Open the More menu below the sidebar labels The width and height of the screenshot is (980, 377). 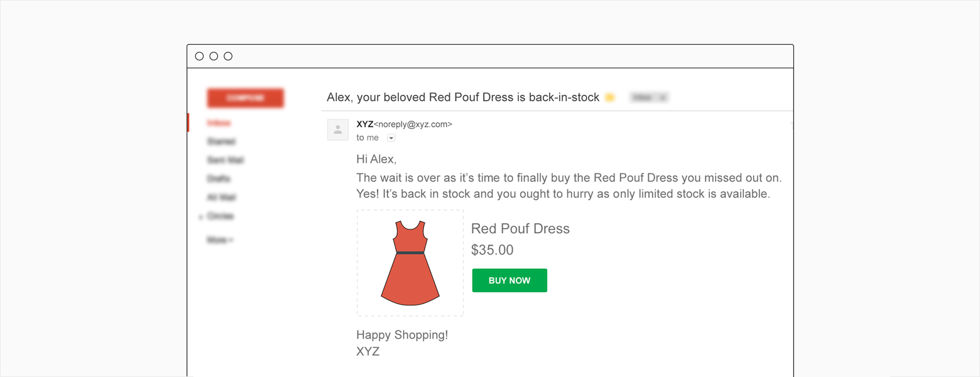pos(219,239)
